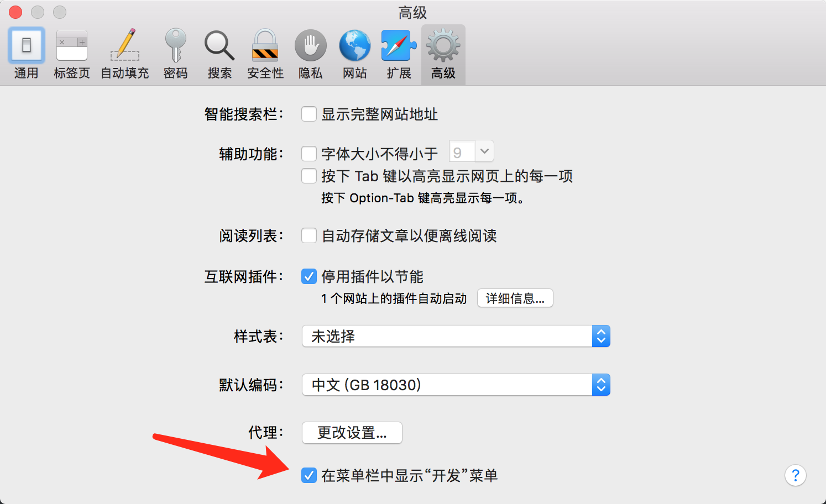Select the 网站 globe icon
This screenshot has height=504, width=826.
pos(354,54)
